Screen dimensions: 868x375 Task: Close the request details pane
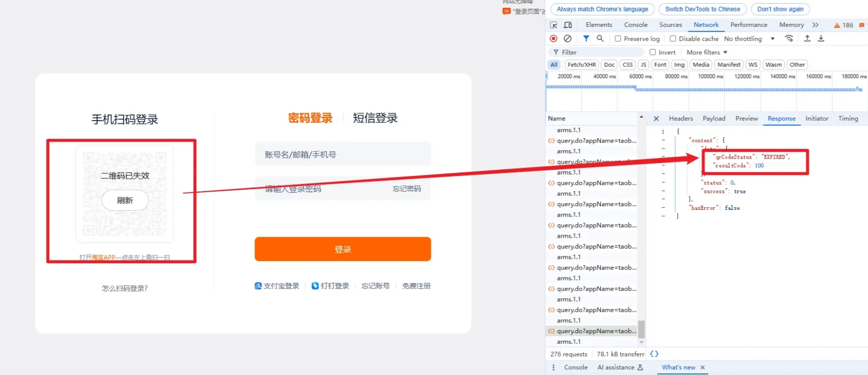coord(656,119)
